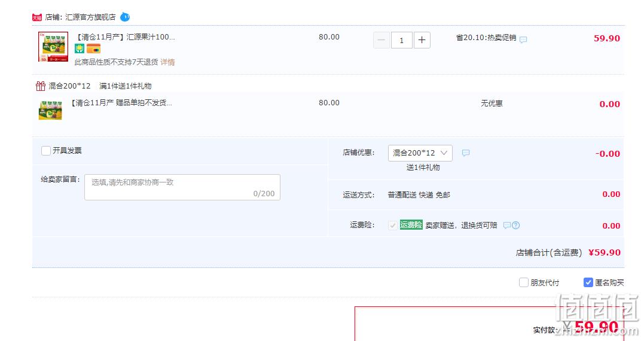Click the 省20.10:热卖促销 promotion text

click(486, 38)
